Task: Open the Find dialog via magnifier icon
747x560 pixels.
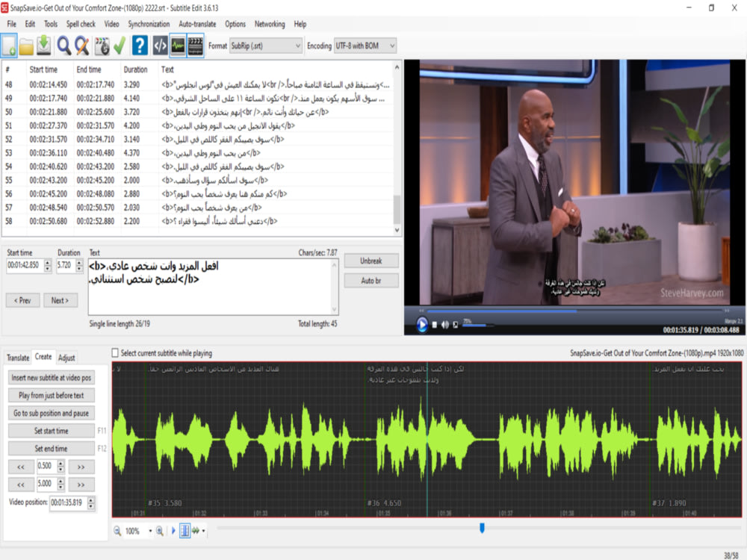Action: pyautogui.click(x=63, y=45)
